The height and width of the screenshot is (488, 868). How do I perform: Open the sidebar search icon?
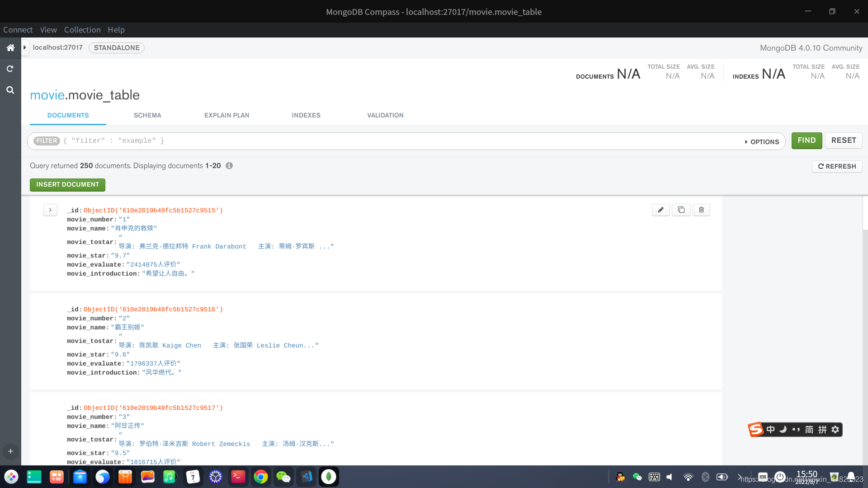[x=10, y=90]
